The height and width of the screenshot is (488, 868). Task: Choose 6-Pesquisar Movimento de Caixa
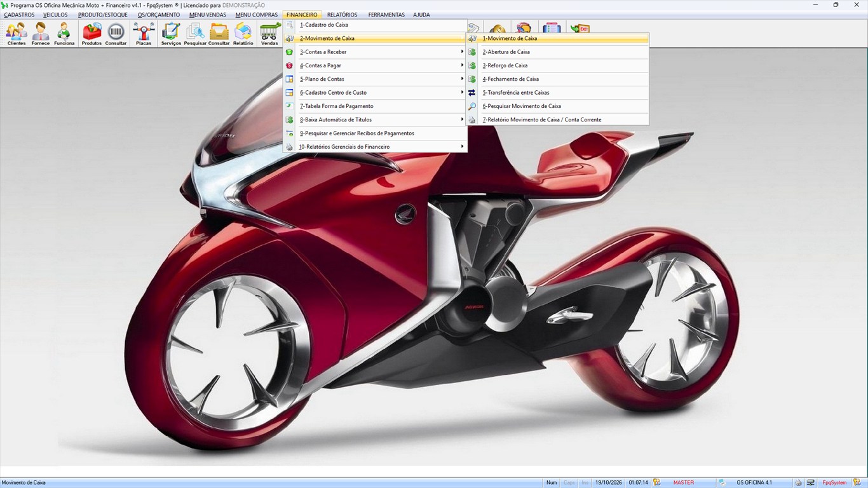(557, 106)
